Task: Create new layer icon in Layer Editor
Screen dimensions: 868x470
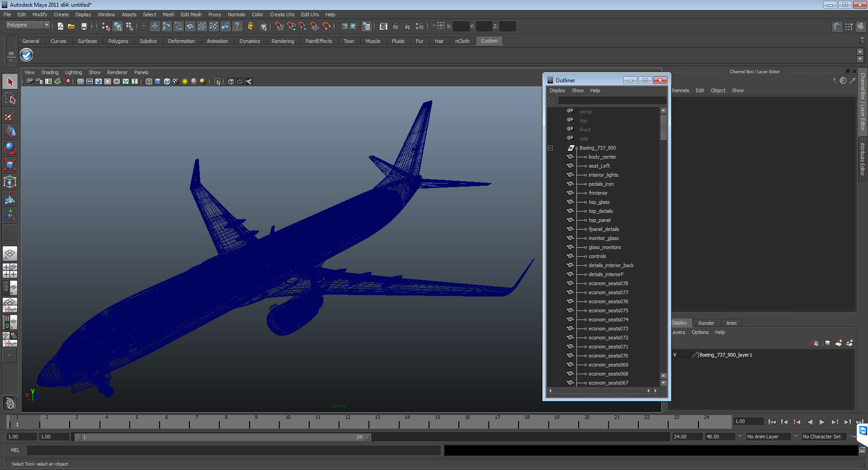Action: point(838,343)
